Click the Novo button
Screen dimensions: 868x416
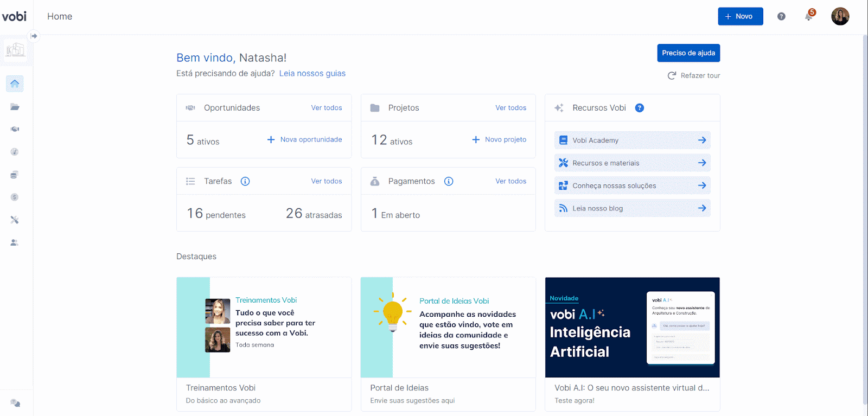(741, 16)
